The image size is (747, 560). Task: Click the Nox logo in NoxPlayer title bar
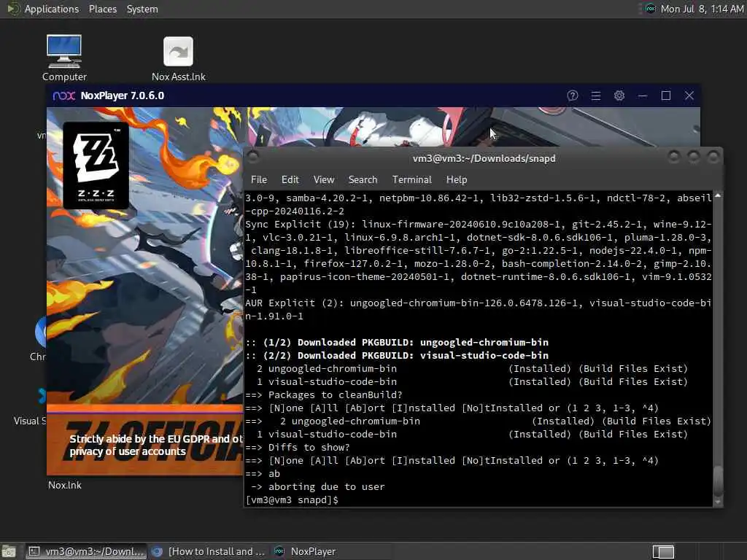point(64,96)
